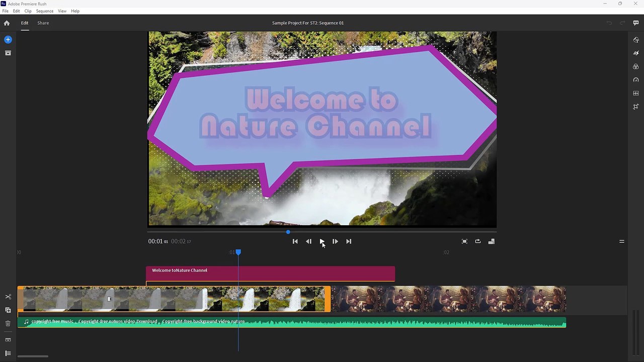Open the Edit menu in menu bar

coord(17,11)
